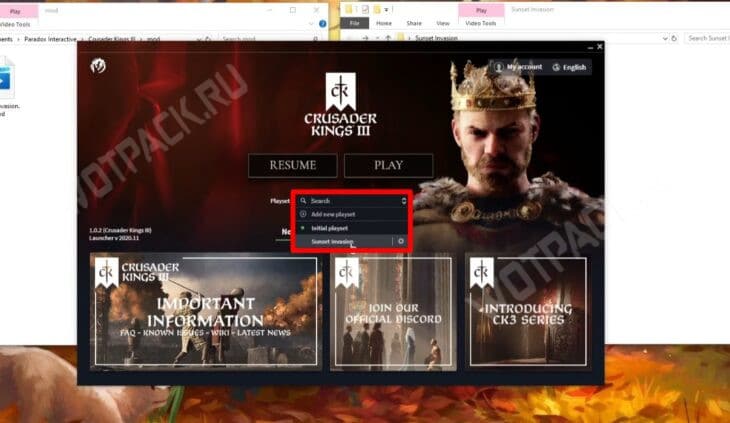730x423 pixels.
Task: Click the Search mod box
Action: (268, 39)
